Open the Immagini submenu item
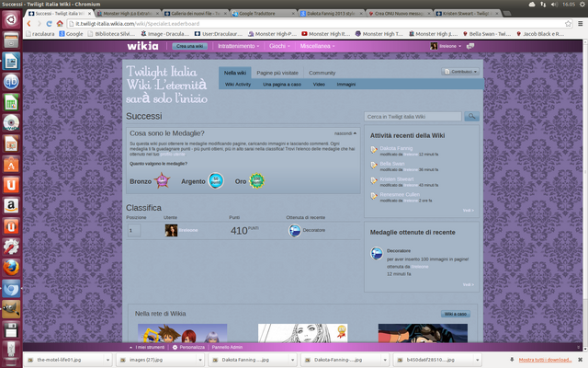Screen dimensions: 588x368 tap(346, 85)
